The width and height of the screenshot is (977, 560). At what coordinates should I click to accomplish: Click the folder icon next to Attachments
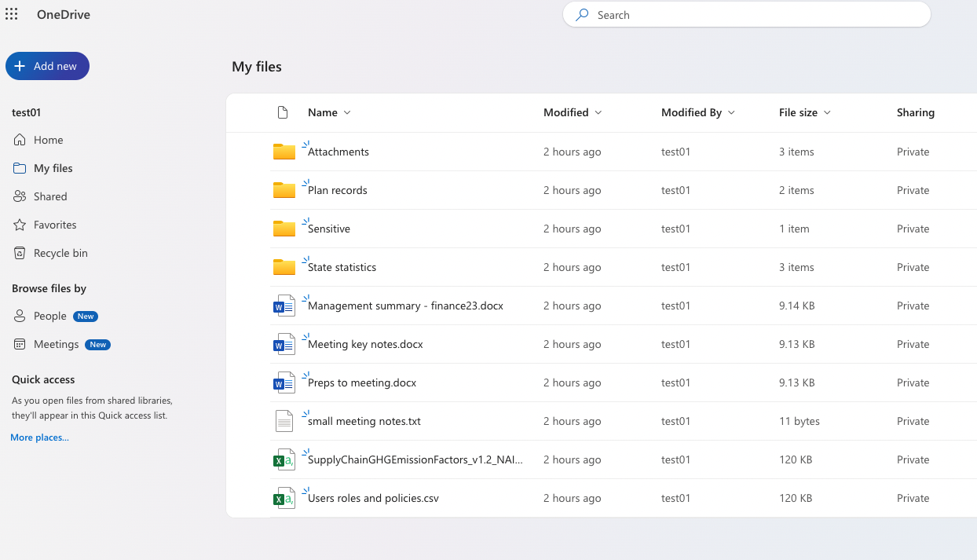[x=284, y=151]
